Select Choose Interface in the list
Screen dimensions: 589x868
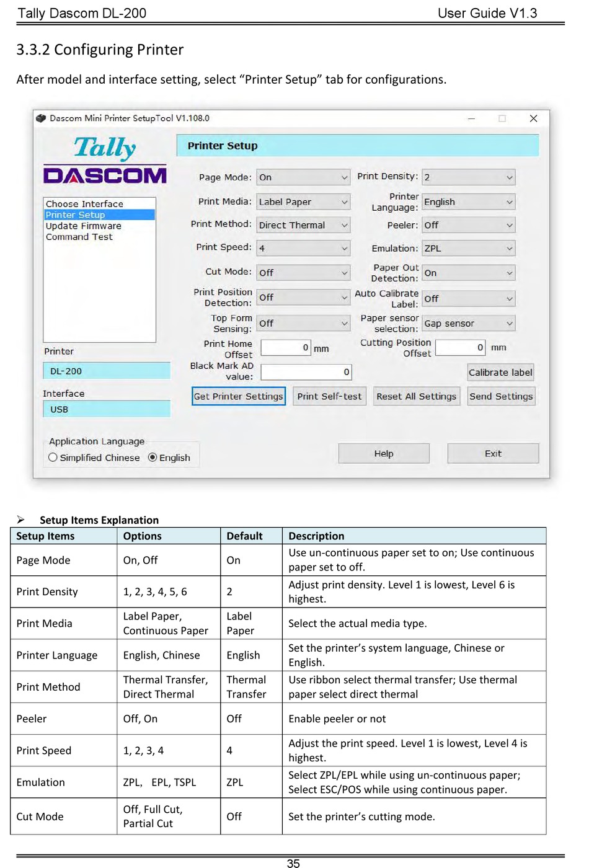(99, 204)
